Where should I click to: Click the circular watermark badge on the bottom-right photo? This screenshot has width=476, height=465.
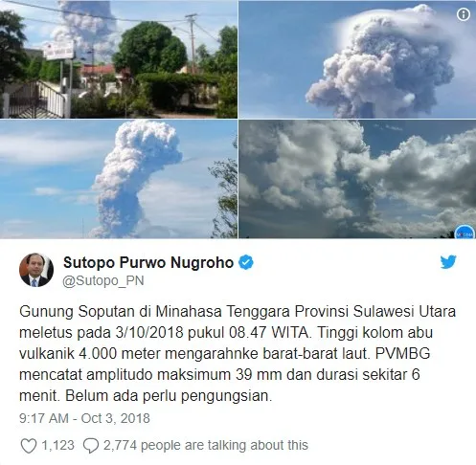click(x=465, y=232)
